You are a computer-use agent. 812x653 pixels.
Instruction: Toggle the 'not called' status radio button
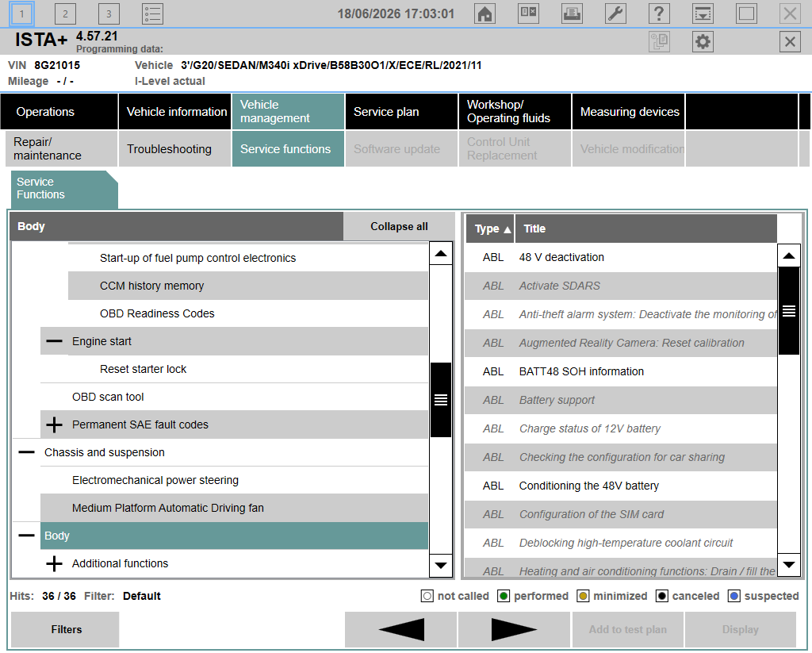click(427, 596)
